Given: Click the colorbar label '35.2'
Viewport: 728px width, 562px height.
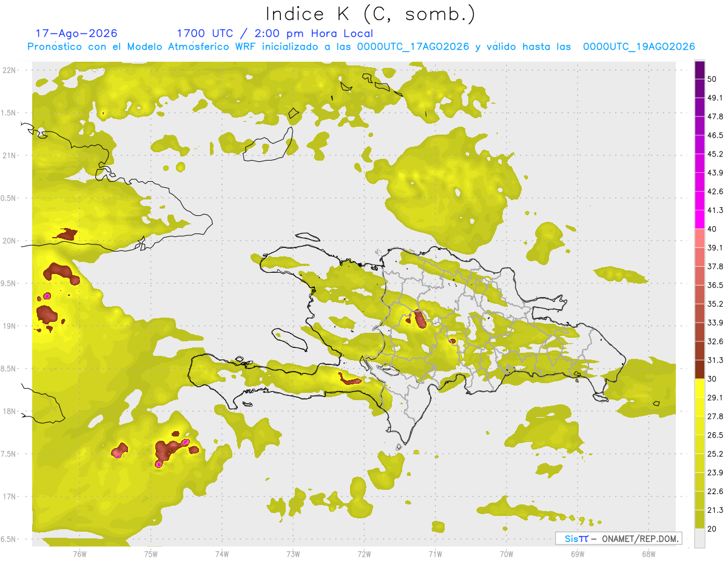Looking at the screenshot, I should (715, 304).
